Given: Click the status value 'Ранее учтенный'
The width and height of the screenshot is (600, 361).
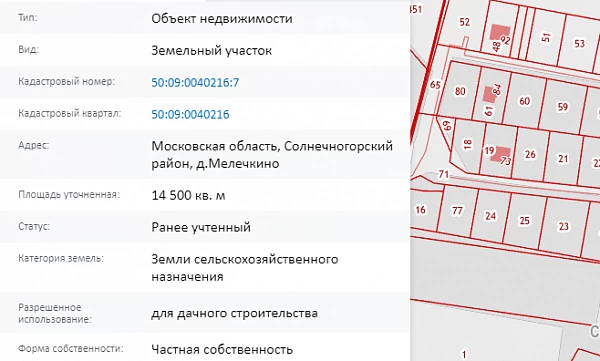Looking at the screenshot, I should pos(201,227).
